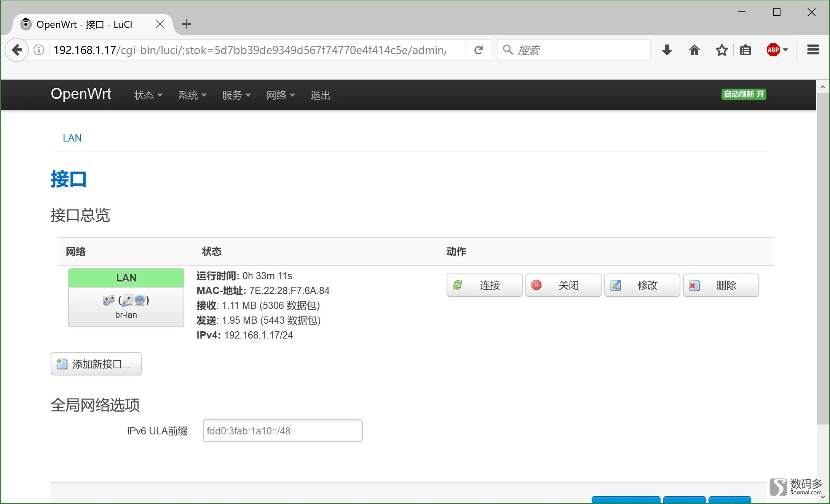The width and height of the screenshot is (830, 504).
Task: Go back using the browser back arrow
Action: tap(17, 50)
